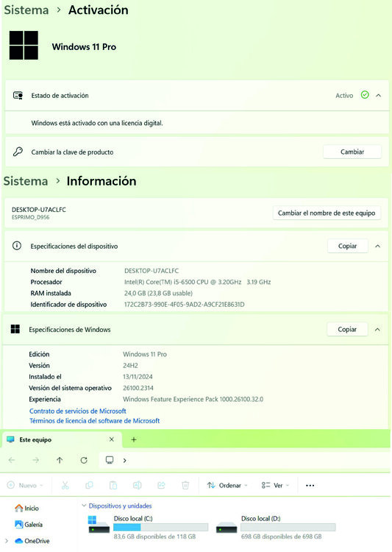Click the Share icon in Explorer toolbar

pyautogui.click(x=161, y=486)
